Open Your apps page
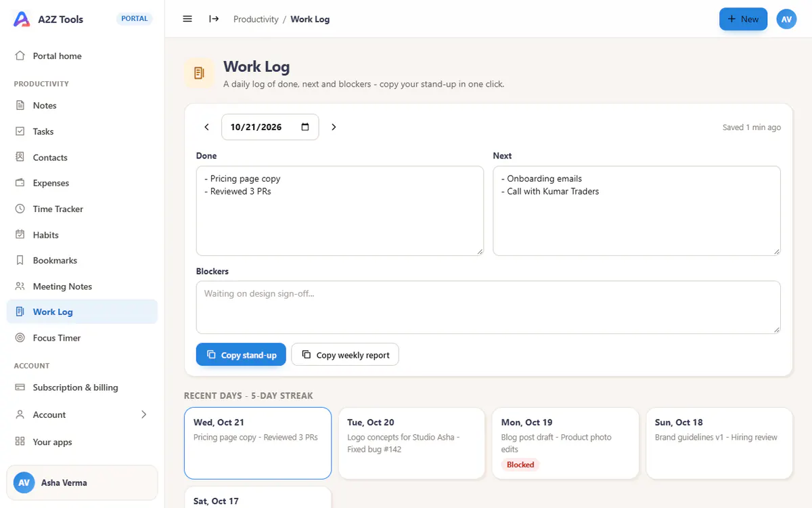 [x=82, y=442]
